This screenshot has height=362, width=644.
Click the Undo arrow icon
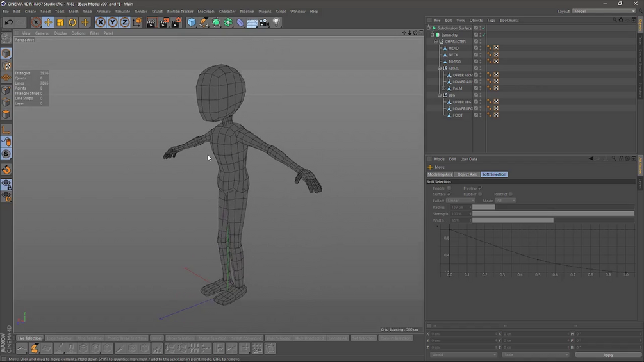tap(9, 22)
